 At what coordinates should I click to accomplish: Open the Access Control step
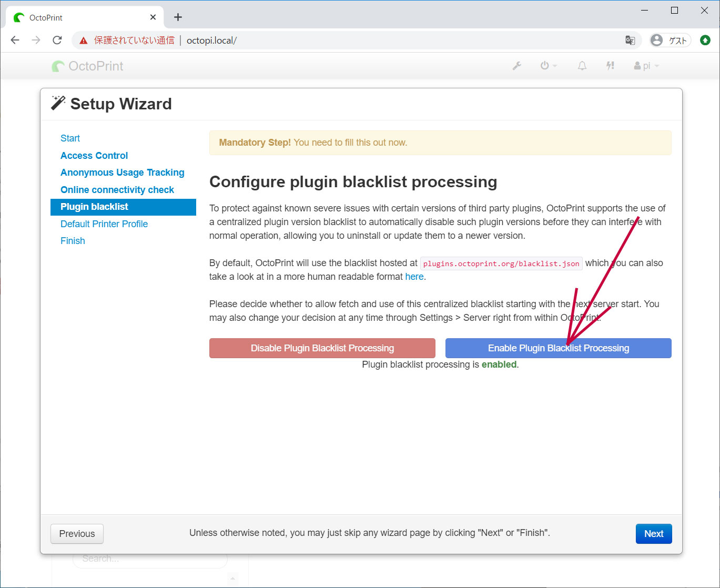[x=94, y=156]
